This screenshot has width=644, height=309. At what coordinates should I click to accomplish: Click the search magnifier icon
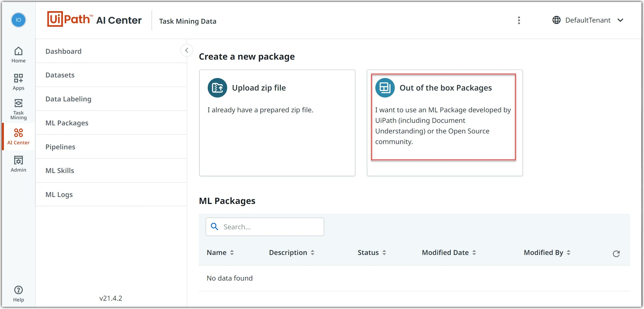(x=214, y=227)
